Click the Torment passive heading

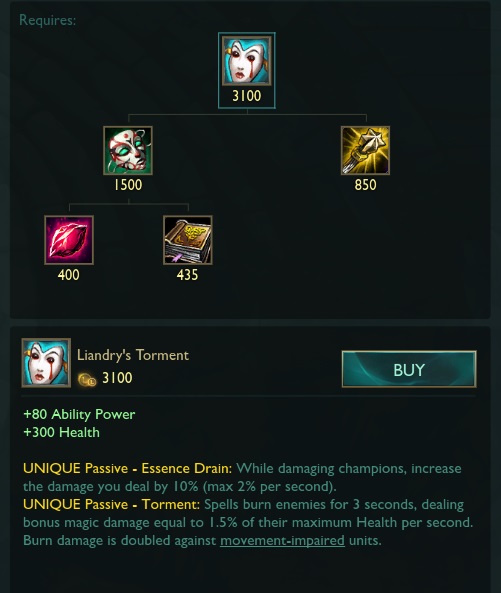(x=112, y=504)
